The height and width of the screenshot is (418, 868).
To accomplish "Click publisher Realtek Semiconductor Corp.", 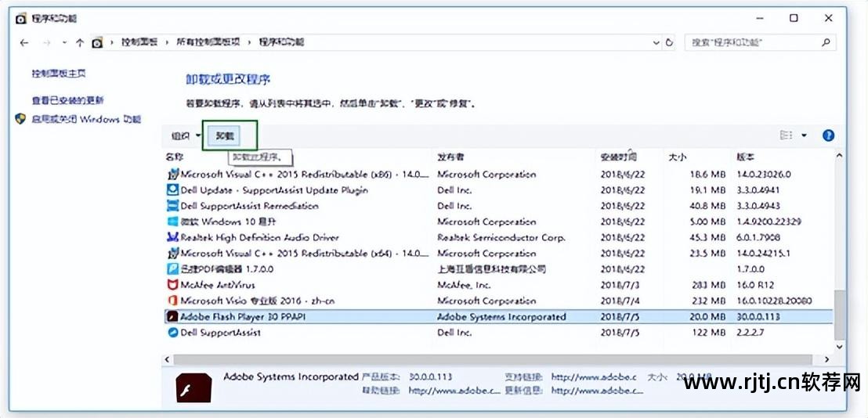I will point(501,237).
